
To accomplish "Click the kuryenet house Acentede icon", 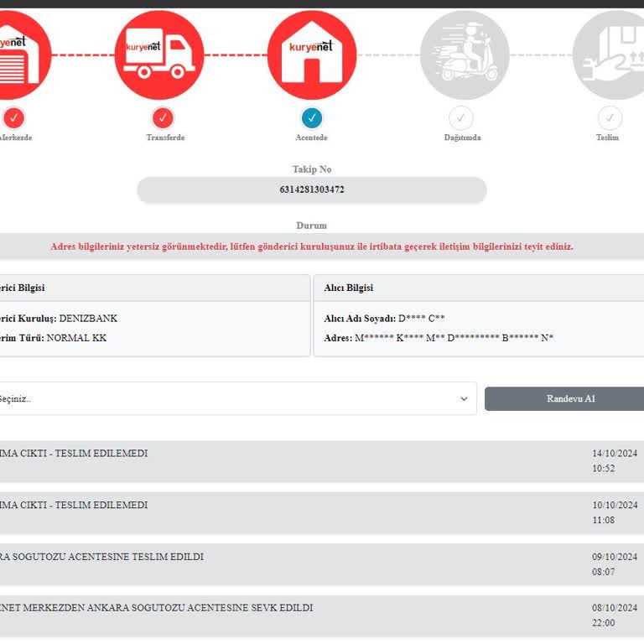I will [312, 55].
